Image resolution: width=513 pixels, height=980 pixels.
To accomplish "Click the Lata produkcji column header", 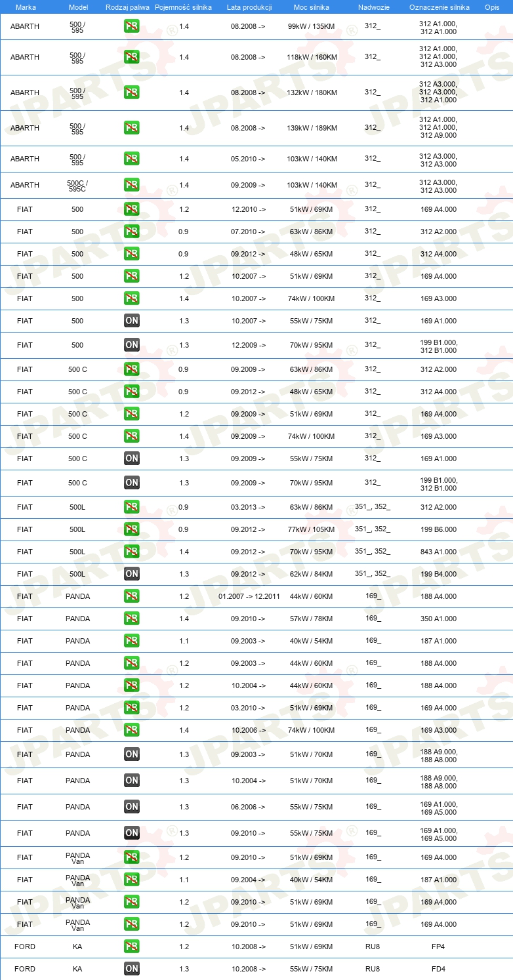I will click(x=249, y=7).
